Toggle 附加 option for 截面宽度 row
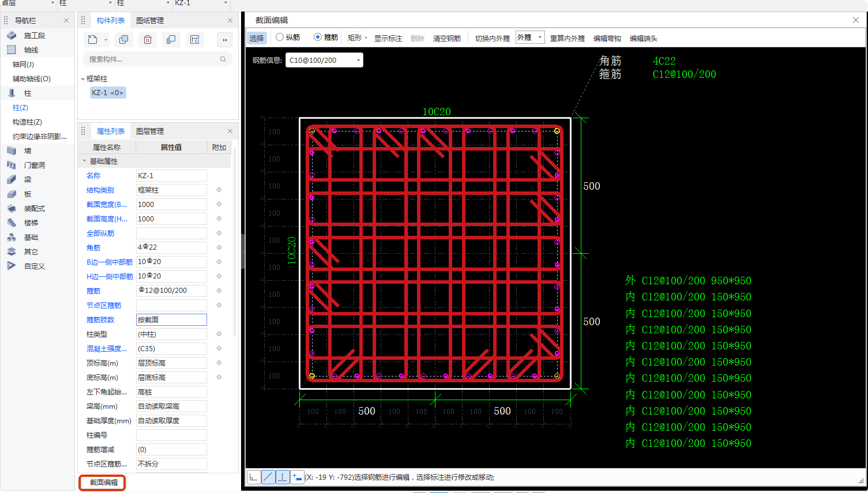Viewport: 868px width, 493px height. coord(219,204)
